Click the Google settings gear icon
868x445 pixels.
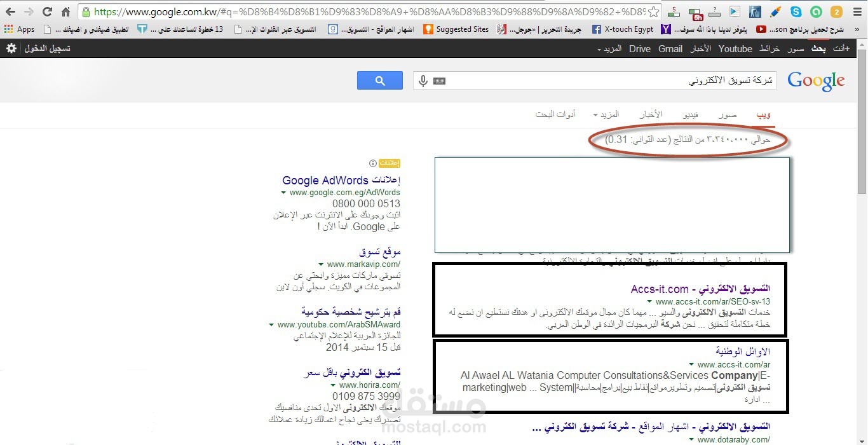point(11,48)
